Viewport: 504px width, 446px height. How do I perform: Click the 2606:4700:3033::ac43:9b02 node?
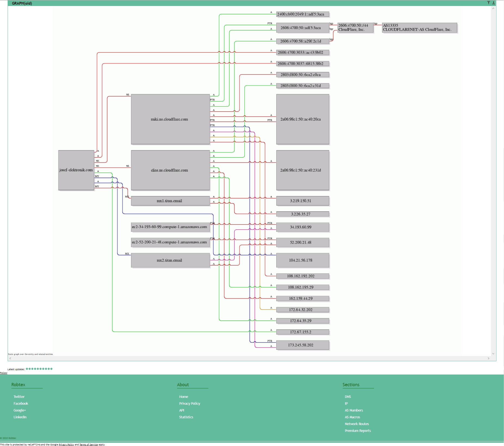click(303, 52)
